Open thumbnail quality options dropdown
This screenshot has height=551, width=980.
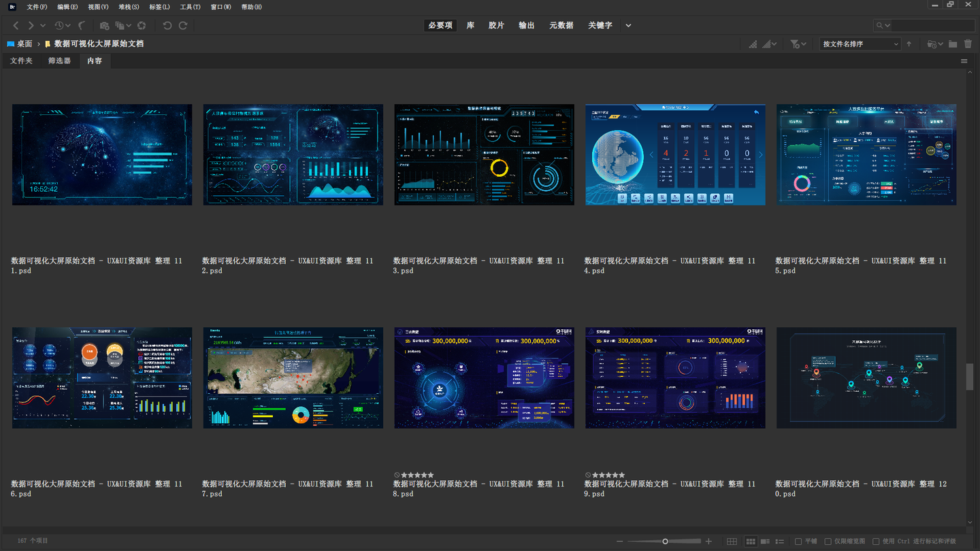pyautogui.click(x=770, y=44)
